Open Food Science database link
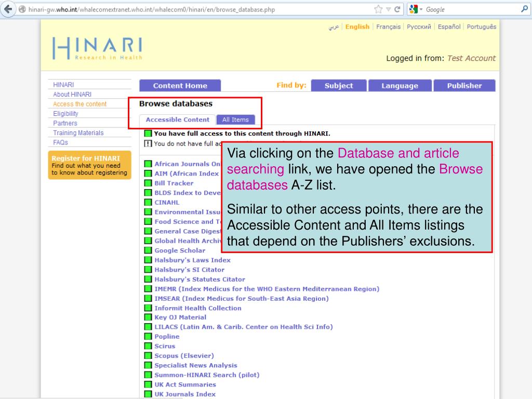Image resolution: width=532 pixels, height=399 pixels. [x=188, y=221]
